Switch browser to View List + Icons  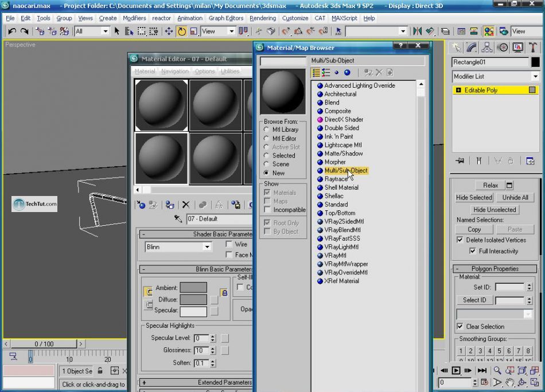click(x=326, y=73)
